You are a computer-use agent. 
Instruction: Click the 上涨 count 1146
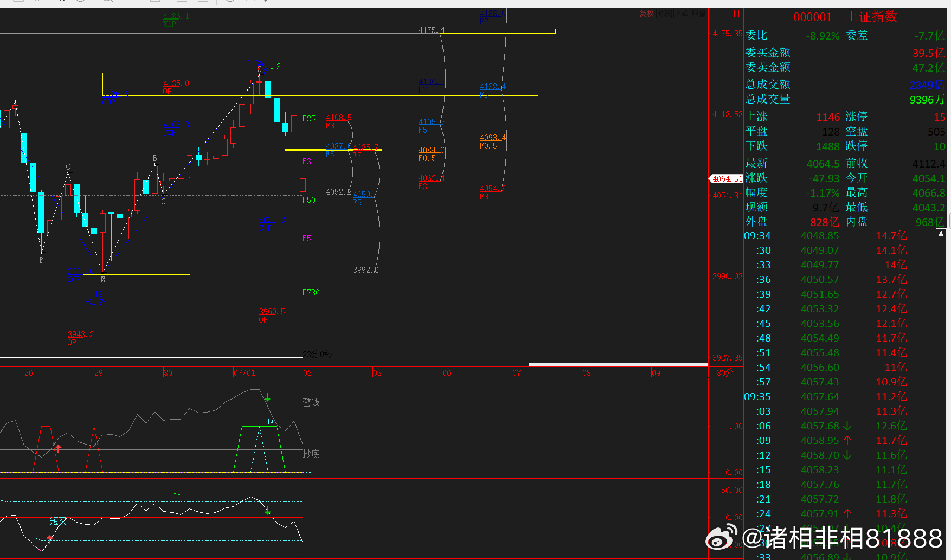coord(828,117)
